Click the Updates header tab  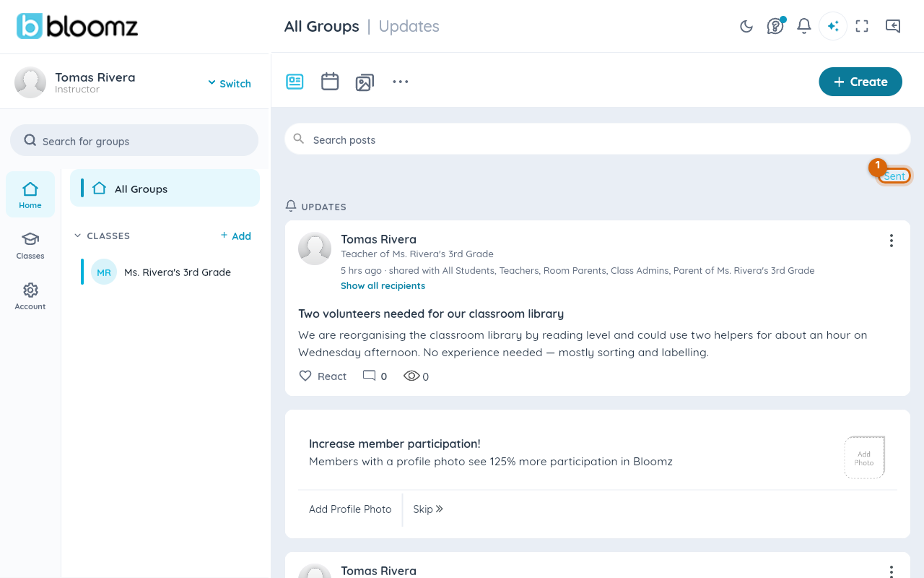pyautogui.click(x=409, y=26)
